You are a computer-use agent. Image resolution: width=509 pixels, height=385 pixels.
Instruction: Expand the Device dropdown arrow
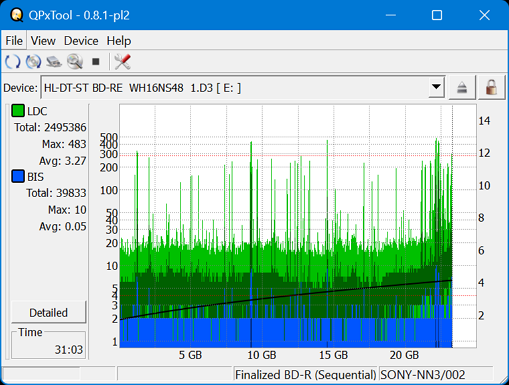pyautogui.click(x=436, y=87)
